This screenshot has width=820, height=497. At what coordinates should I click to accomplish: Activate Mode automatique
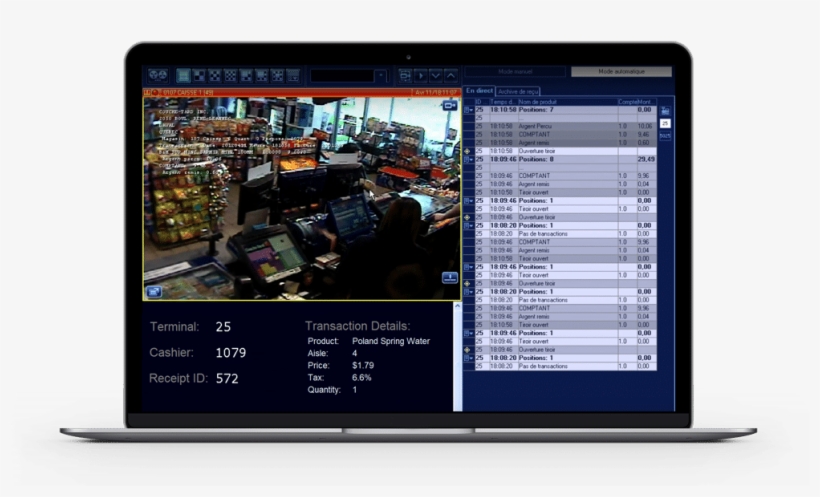pos(621,71)
